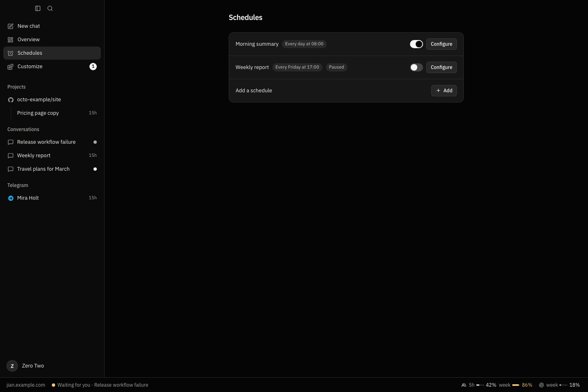The image size is (588, 392).
Task: Configure the Weekly report schedule
Action: coord(441,67)
